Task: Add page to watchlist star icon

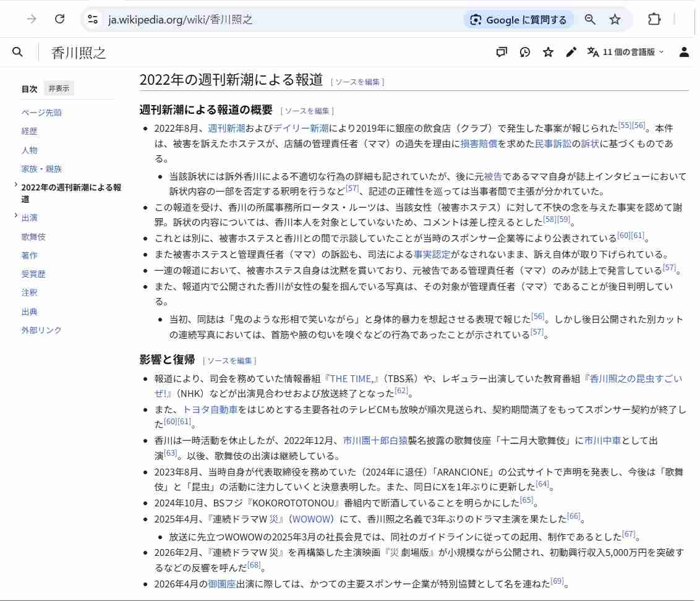Action: [548, 52]
